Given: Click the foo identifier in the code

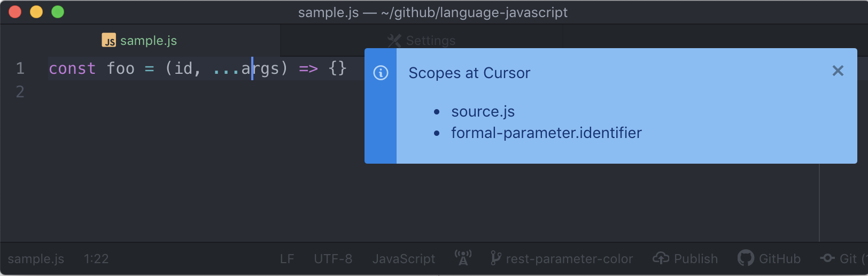Looking at the screenshot, I should [121, 68].
